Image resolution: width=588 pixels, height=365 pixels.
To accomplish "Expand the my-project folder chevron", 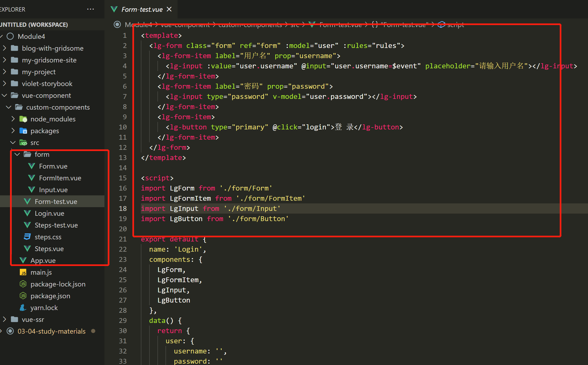I will tap(4, 72).
